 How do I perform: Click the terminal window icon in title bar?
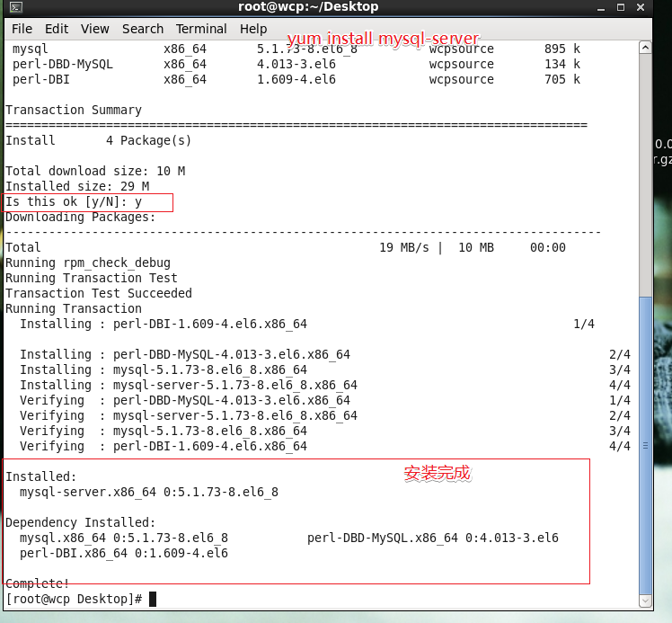[x=16, y=7]
